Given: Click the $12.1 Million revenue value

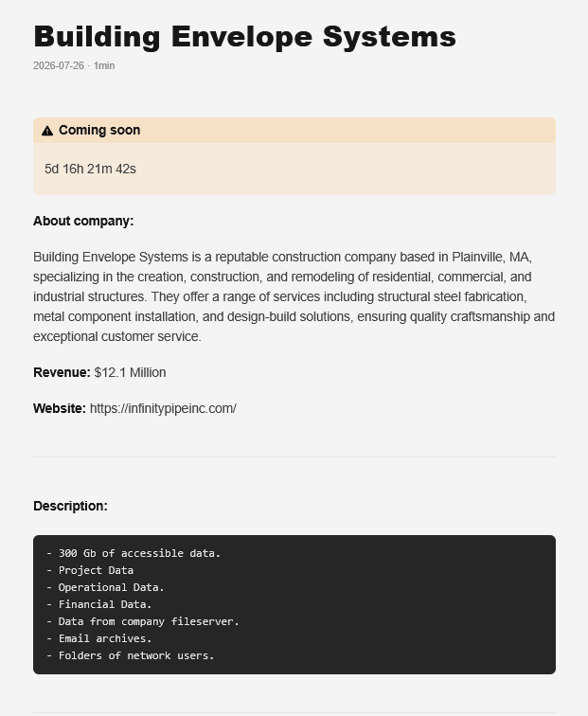Looking at the screenshot, I should click(x=130, y=372).
